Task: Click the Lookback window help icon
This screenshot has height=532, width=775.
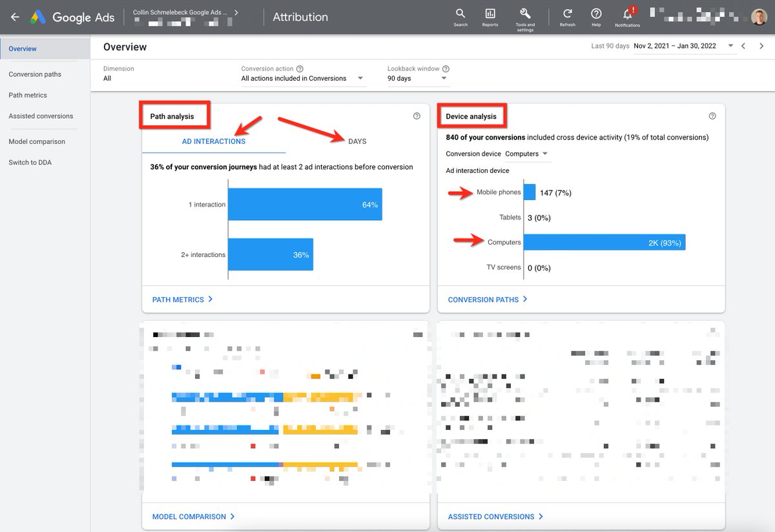Action: tap(446, 68)
